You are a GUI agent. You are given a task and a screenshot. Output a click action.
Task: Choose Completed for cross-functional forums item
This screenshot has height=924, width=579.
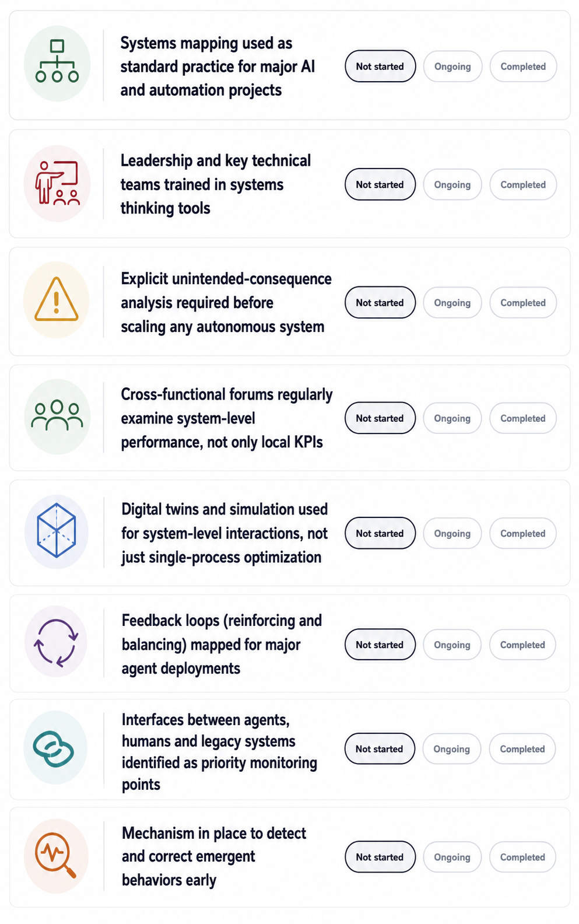pyautogui.click(x=523, y=418)
